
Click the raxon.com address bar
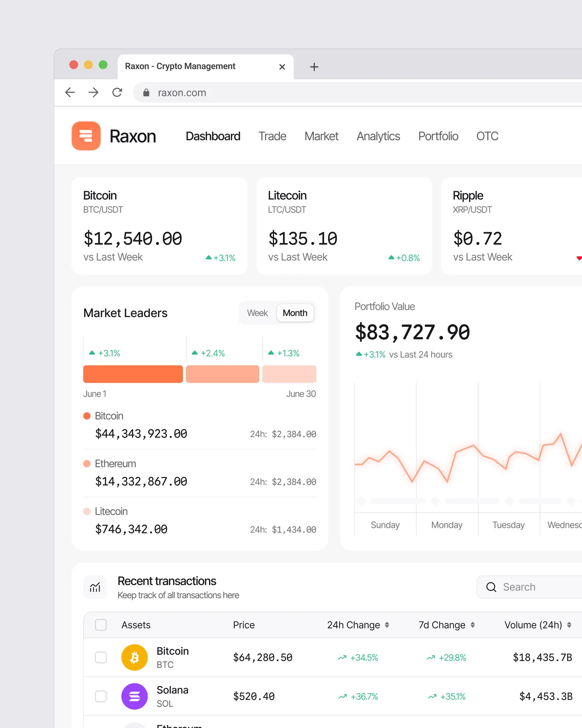(357, 93)
